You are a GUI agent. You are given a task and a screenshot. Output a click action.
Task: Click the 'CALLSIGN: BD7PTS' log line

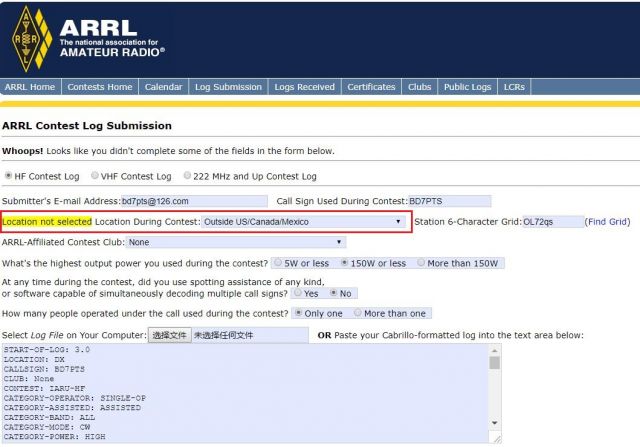click(44, 369)
